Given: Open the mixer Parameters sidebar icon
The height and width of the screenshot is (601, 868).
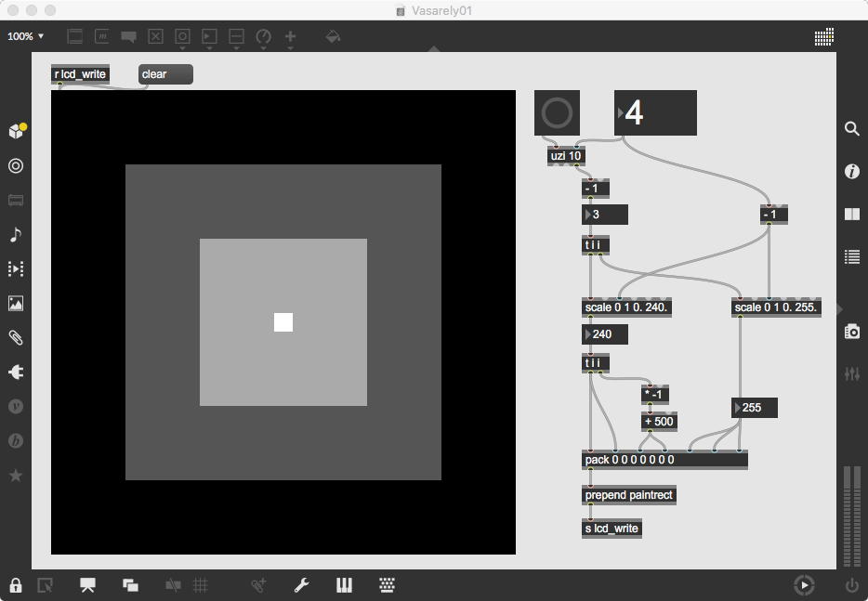Looking at the screenshot, I should click(x=852, y=373).
